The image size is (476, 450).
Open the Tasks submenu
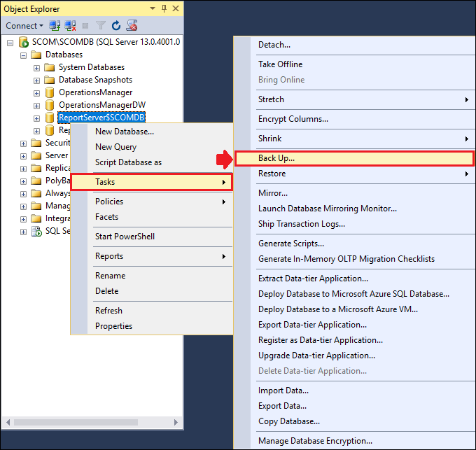(x=152, y=182)
